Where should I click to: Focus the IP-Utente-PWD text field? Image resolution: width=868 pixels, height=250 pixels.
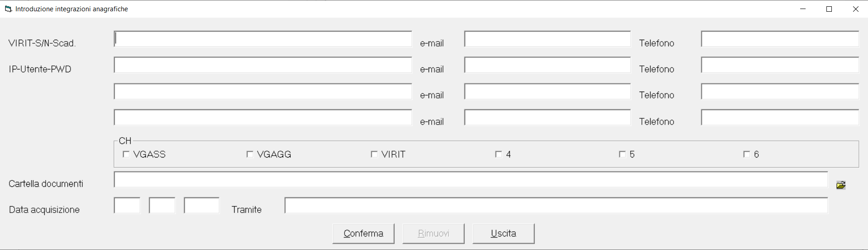[263, 65]
